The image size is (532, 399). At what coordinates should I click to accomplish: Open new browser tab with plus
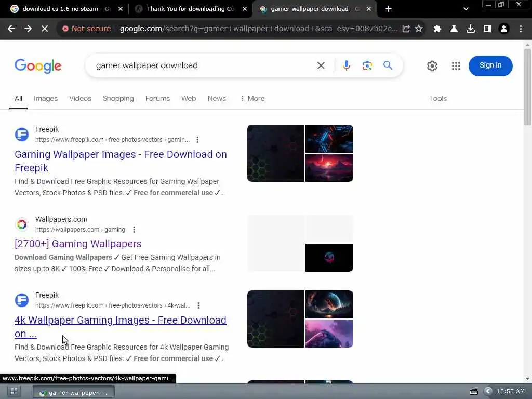[389, 9]
